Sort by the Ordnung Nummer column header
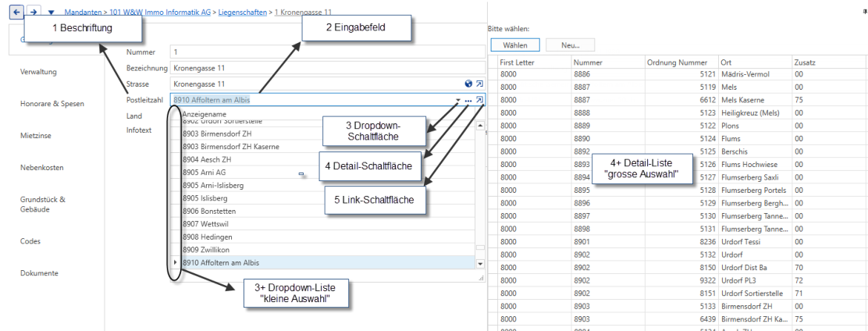The image size is (868, 331). tap(681, 62)
